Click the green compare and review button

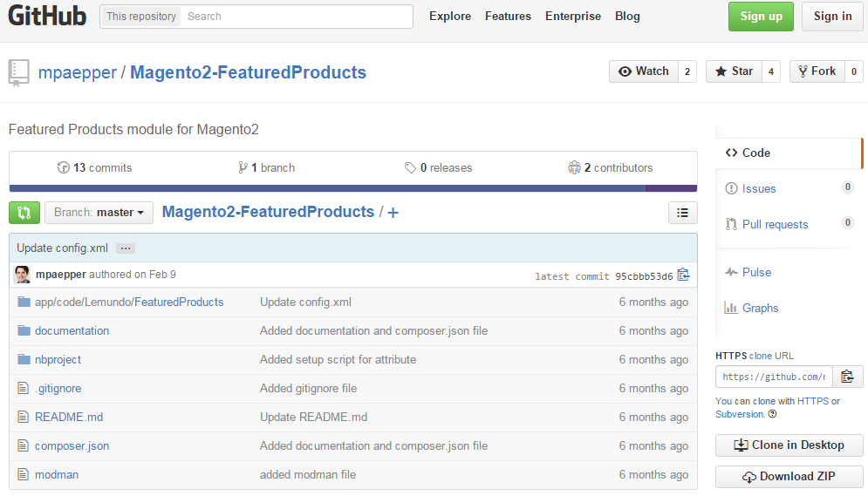[24, 213]
